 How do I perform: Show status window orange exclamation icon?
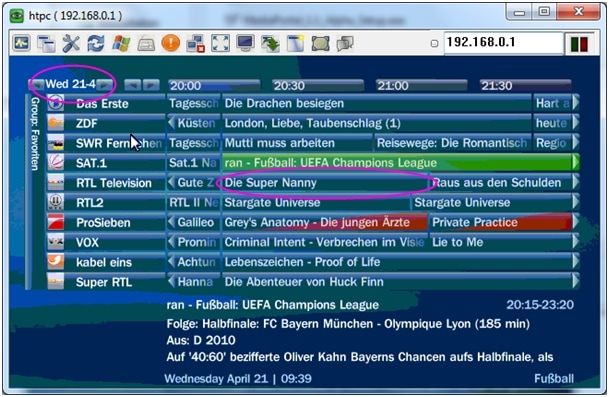pyautogui.click(x=171, y=43)
